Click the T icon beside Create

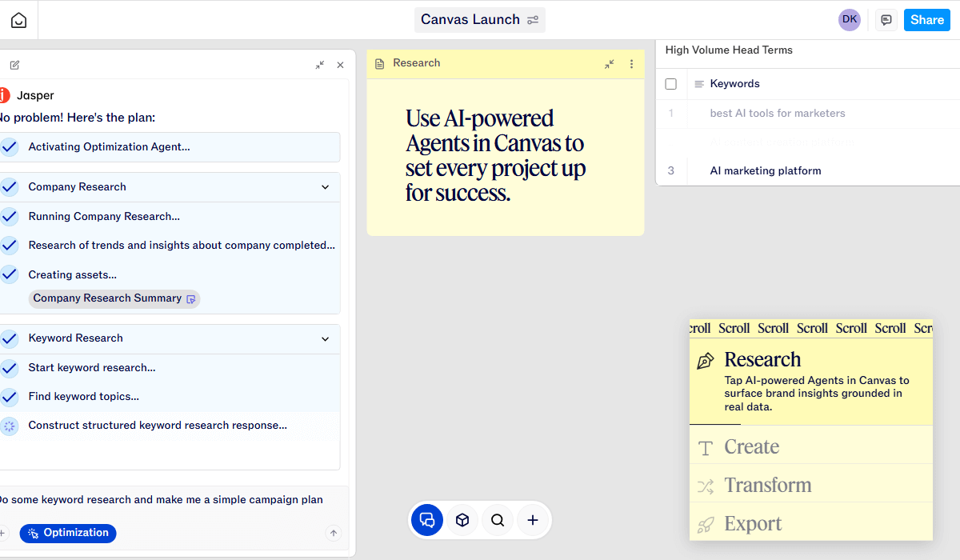(706, 448)
